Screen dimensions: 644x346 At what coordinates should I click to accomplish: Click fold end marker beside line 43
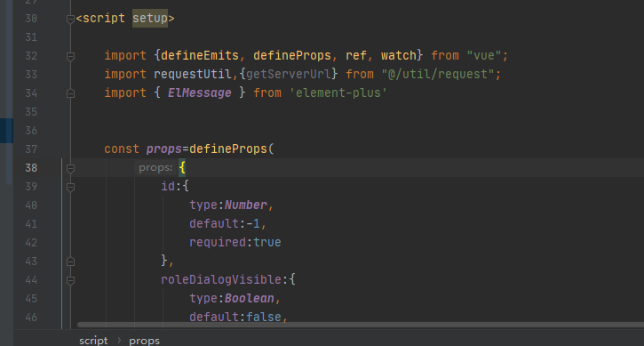(71, 262)
